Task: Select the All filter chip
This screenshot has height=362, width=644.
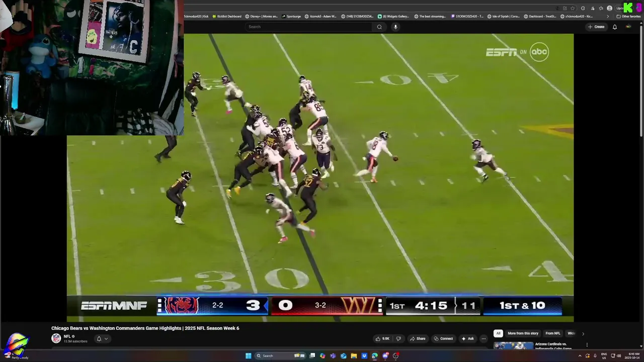Action: (x=498, y=333)
